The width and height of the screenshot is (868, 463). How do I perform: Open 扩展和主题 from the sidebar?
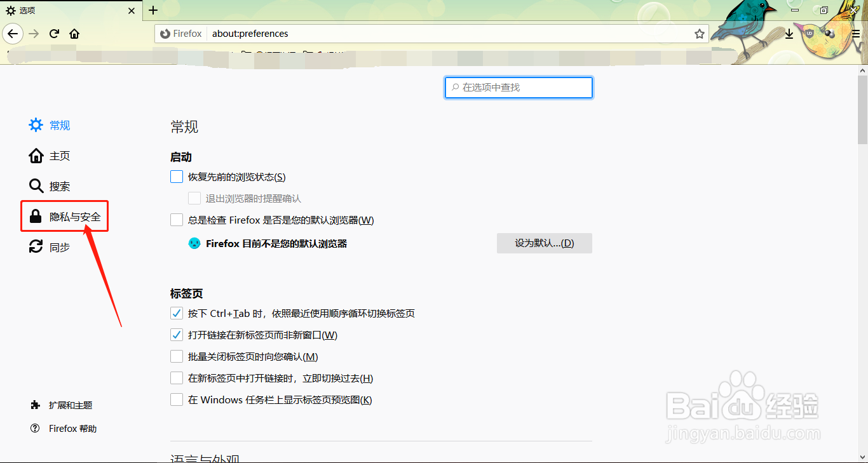pos(62,405)
